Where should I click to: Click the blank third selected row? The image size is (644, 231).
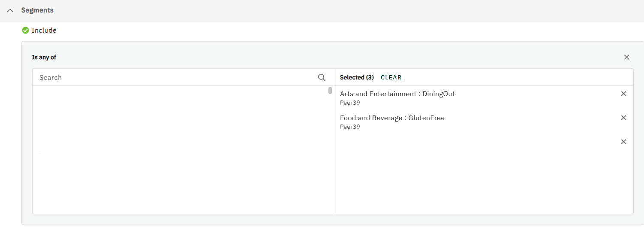(472, 142)
